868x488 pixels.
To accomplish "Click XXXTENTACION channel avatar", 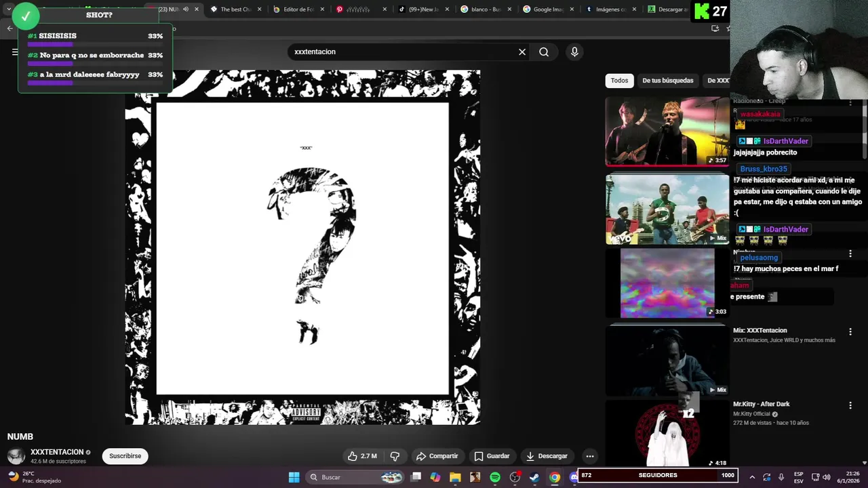I will [x=16, y=456].
